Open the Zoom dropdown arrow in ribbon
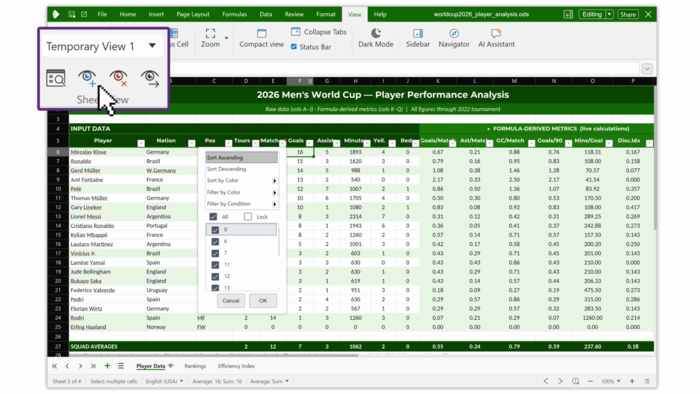This screenshot has width=700, height=394. [226, 38]
